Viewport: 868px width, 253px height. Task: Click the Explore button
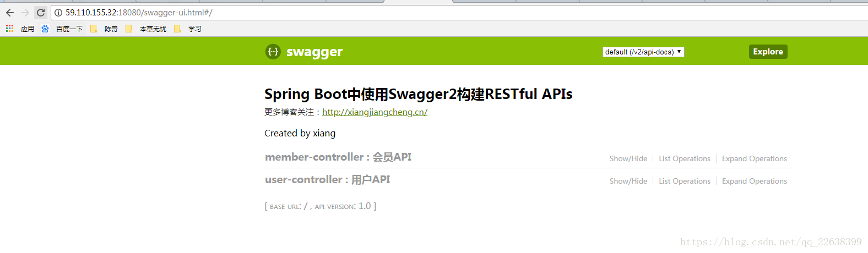(x=768, y=52)
